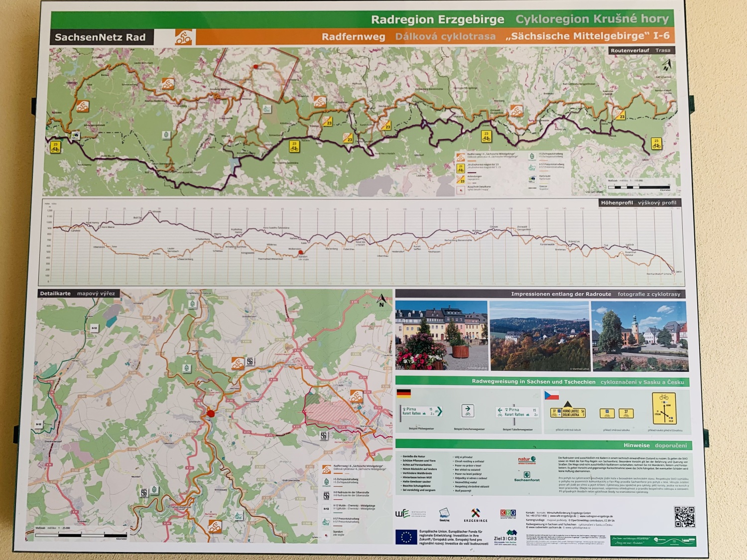
Task: Open the autumn forest castle photo
Action: 539,336
